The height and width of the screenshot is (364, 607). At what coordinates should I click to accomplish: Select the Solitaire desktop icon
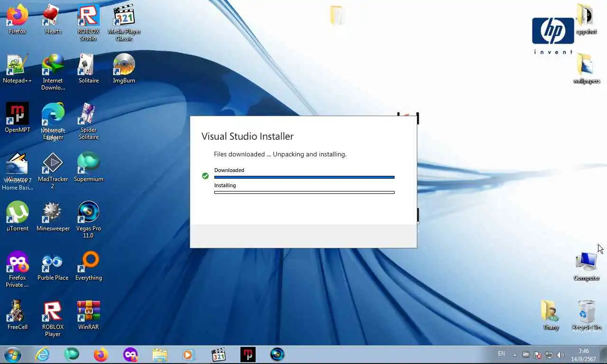click(88, 69)
